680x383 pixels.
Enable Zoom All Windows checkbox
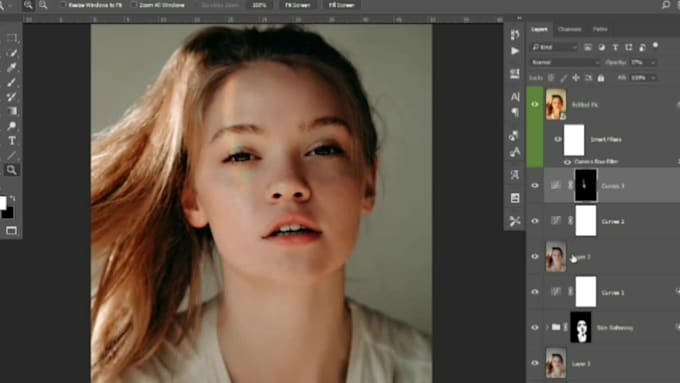pos(134,5)
